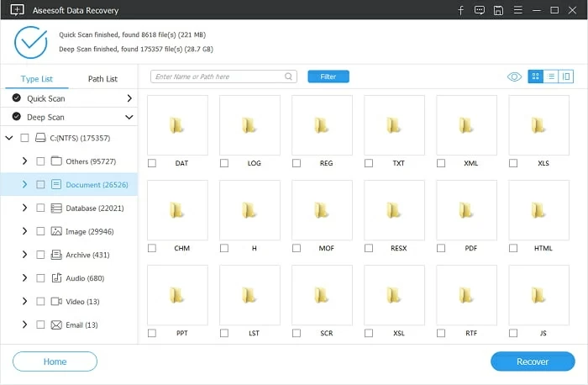Viewport: 588px width, 385px height.
Task: Expand the Archive tree node
Action: [24, 255]
